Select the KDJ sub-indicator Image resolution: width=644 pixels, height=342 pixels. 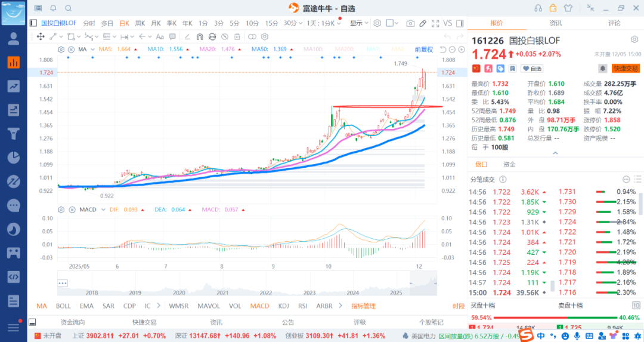tap(283, 306)
